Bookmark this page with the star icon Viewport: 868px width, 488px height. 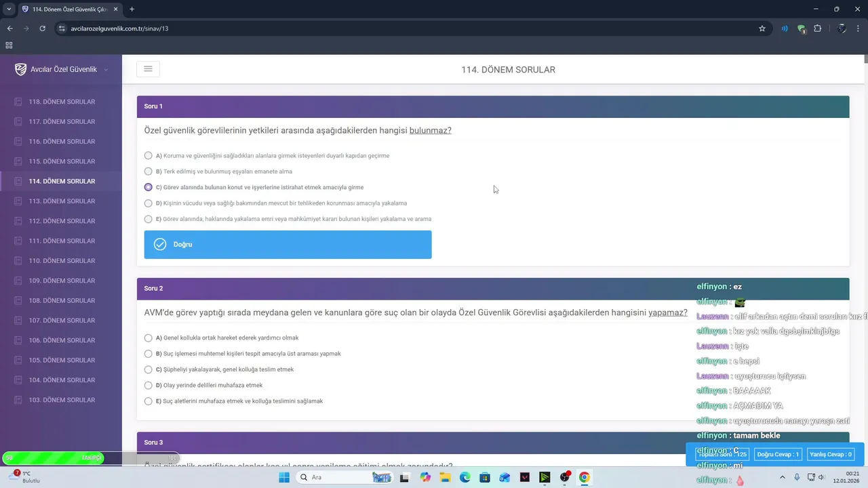(x=762, y=28)
